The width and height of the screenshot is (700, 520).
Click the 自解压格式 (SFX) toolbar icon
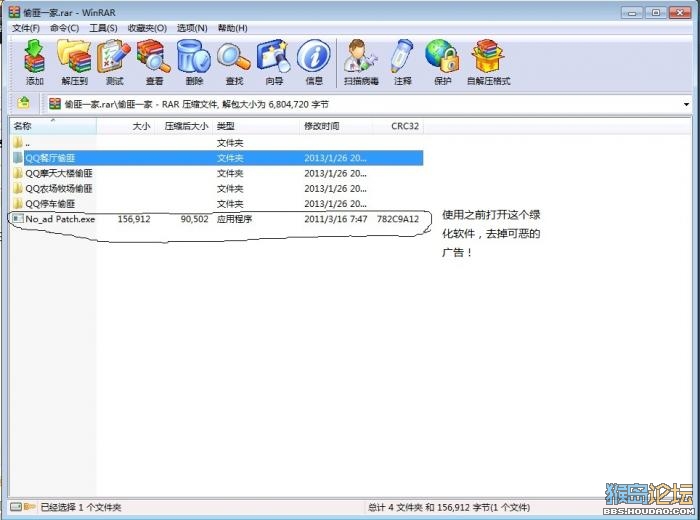point(488,57)
